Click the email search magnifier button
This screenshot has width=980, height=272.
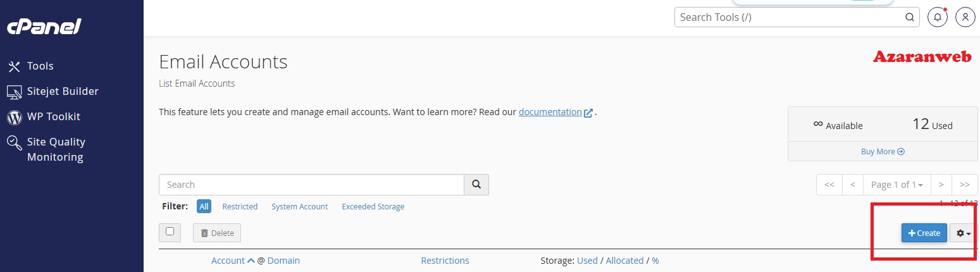click(476, 185)
